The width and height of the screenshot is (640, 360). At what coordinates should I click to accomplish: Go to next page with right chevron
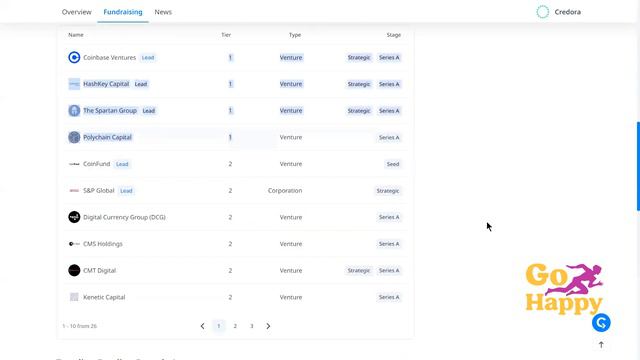(268, 326)
